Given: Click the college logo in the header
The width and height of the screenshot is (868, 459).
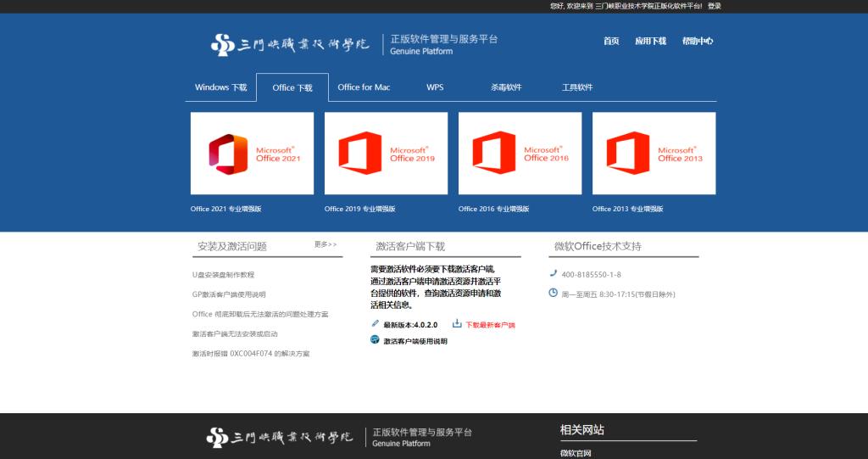Looking at the screenshot, I should coord(291,44).
